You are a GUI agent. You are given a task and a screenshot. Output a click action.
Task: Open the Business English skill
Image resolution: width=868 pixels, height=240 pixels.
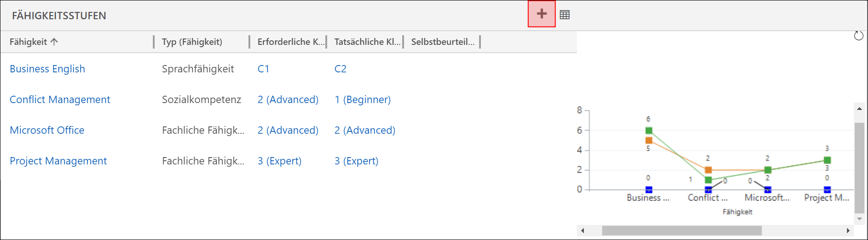pos(48,69)
